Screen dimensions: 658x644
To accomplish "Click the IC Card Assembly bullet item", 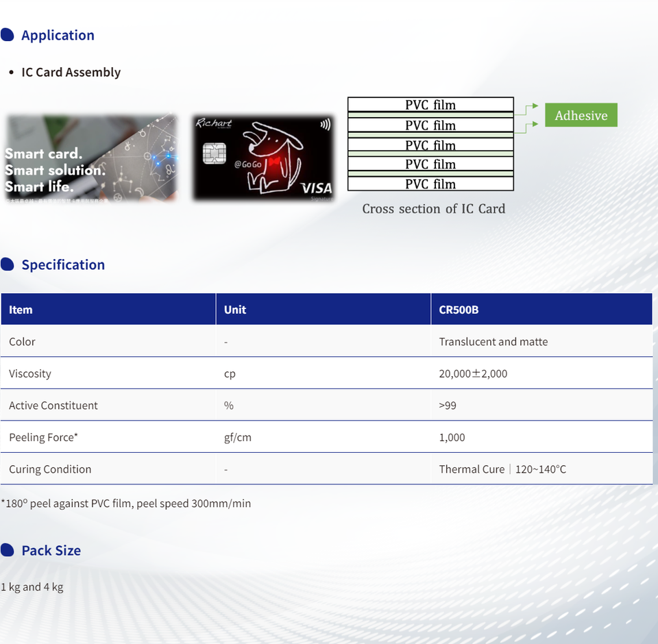I will point(71,72).
